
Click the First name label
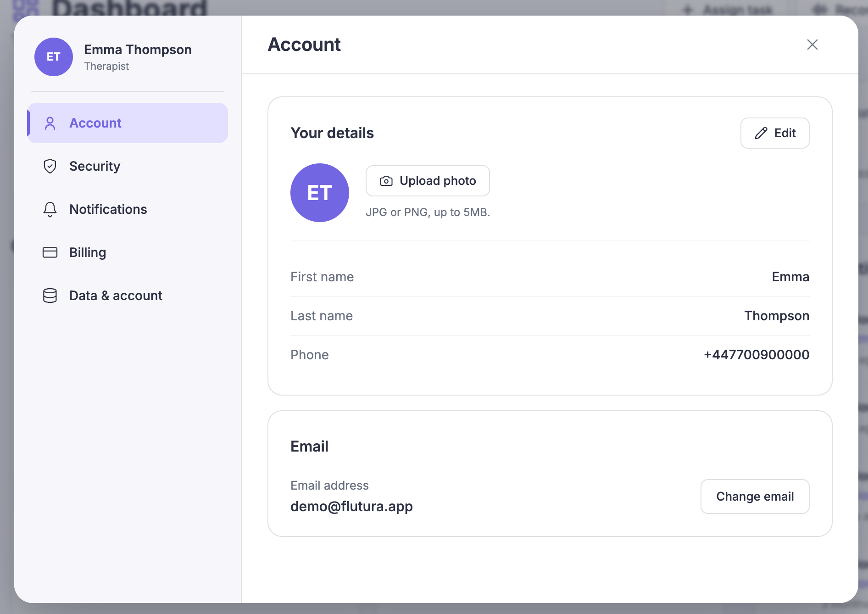(x=322, y=277)
